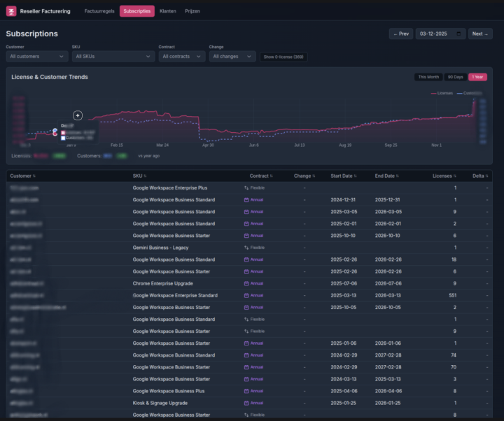The width and height of the screenshot is (504, 421).
Task: Expand the All SKUs filter dropdown
Action: [x=112, y=57]
